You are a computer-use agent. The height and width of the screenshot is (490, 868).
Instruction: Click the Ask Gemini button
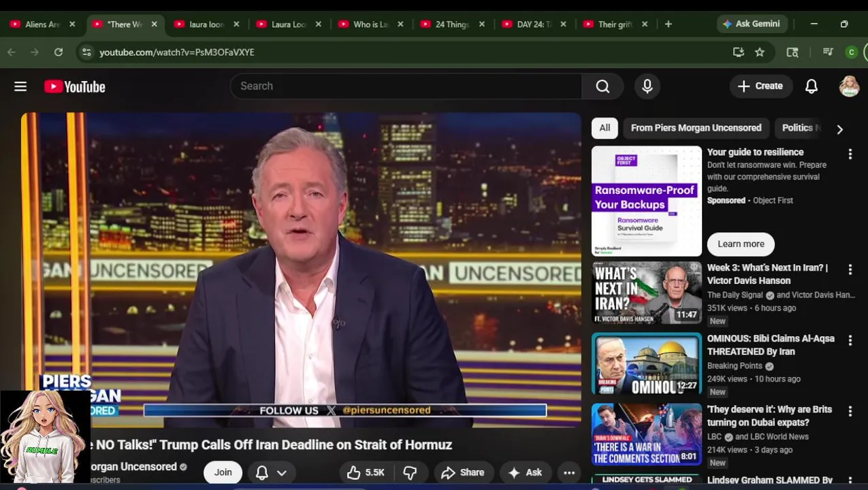tap(752, 24)
